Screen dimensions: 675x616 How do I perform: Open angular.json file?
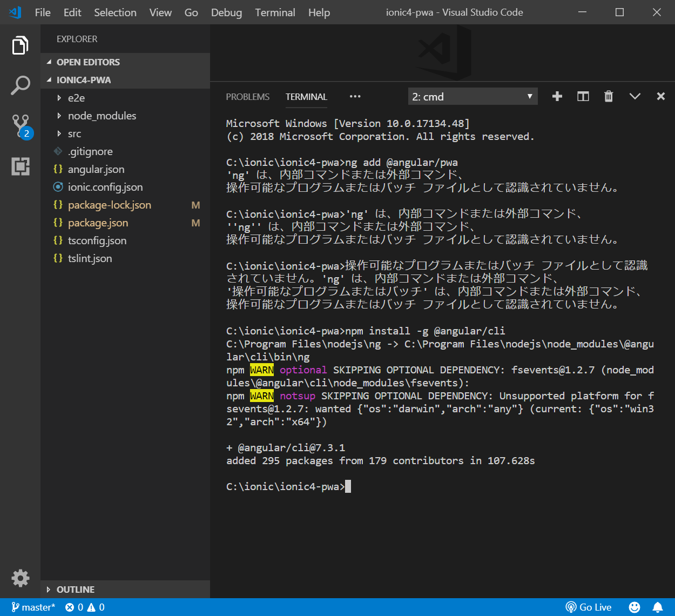coord(125,169)
